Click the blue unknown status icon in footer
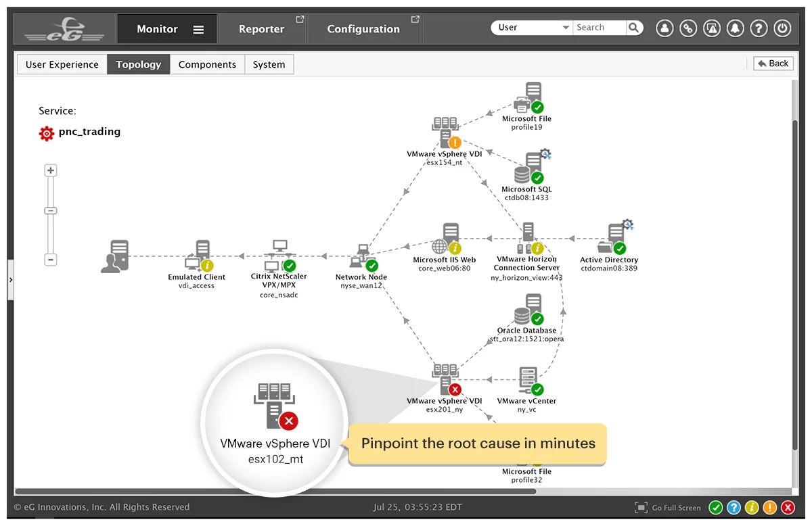Screen dimensions: 812x526 click(x=734, y=508)
